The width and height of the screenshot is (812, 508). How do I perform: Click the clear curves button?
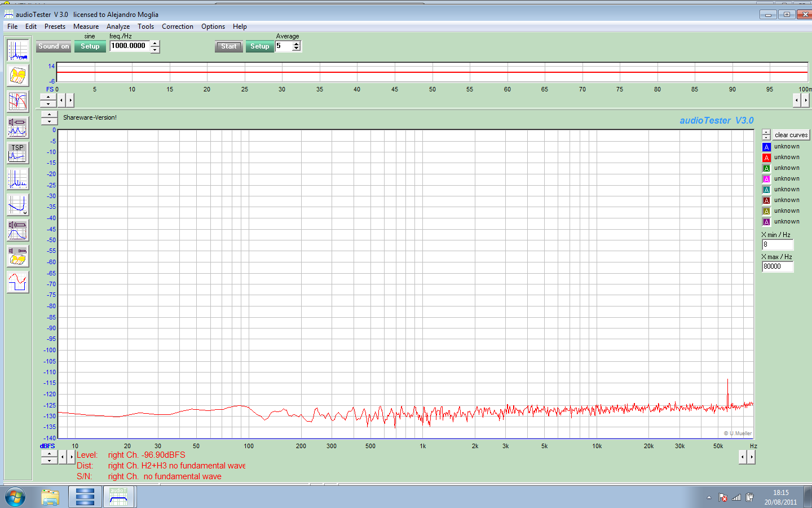tap(791, 135)
